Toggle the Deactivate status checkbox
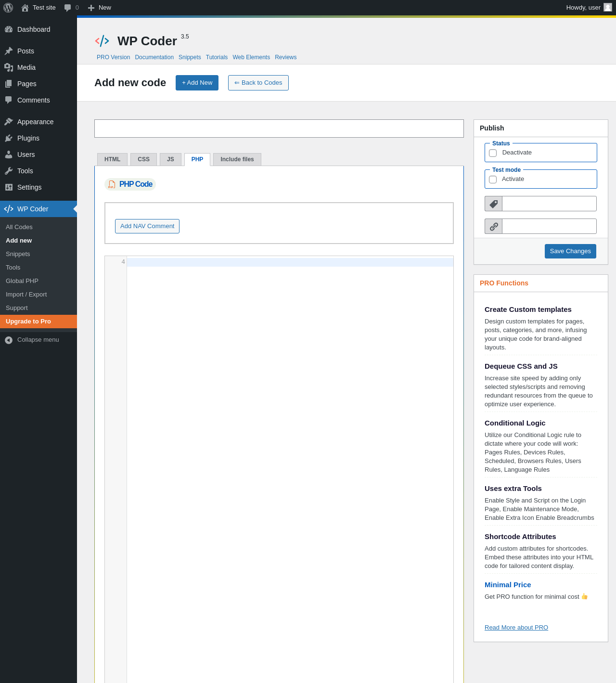The height and width of the screenshot is (683, 616). [x=493, y=153]
